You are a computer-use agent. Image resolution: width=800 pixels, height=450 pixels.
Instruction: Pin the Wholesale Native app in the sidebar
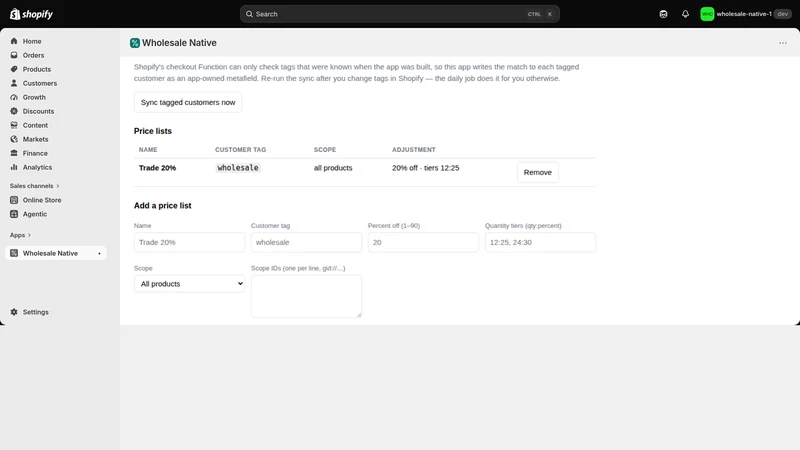point(99,253)
